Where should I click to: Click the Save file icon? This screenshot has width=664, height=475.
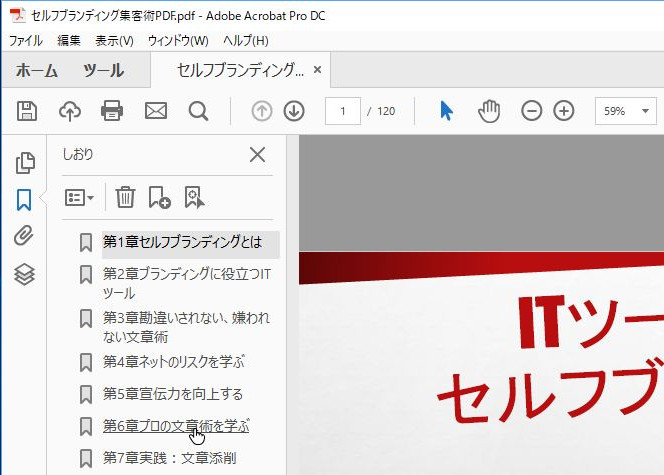[x=28, y=111]
